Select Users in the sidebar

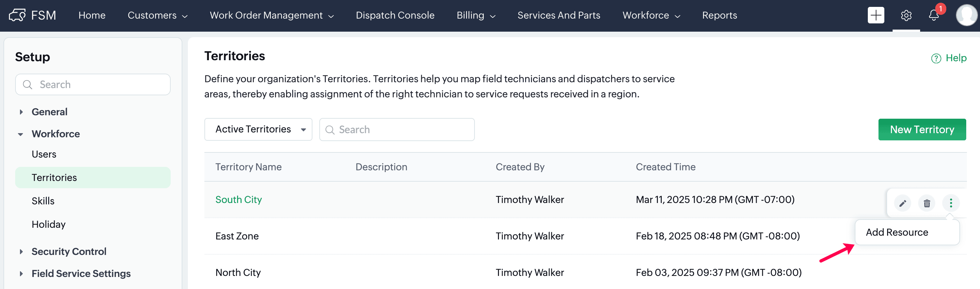(x=44, y=154)
